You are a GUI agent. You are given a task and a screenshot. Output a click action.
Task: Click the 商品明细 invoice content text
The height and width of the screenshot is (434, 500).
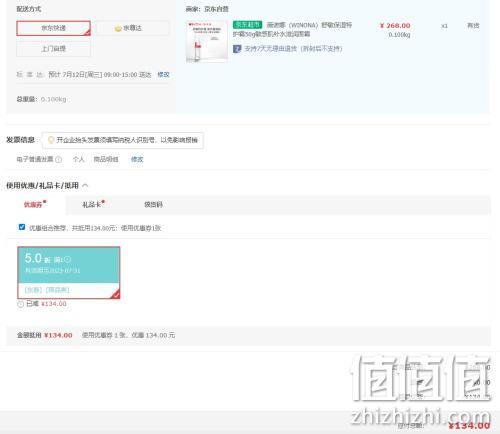click(106, 159)
